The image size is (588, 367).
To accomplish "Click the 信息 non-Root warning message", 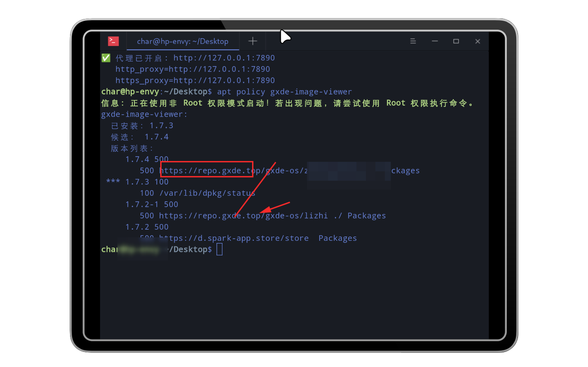I will click(x=288, y=103).
